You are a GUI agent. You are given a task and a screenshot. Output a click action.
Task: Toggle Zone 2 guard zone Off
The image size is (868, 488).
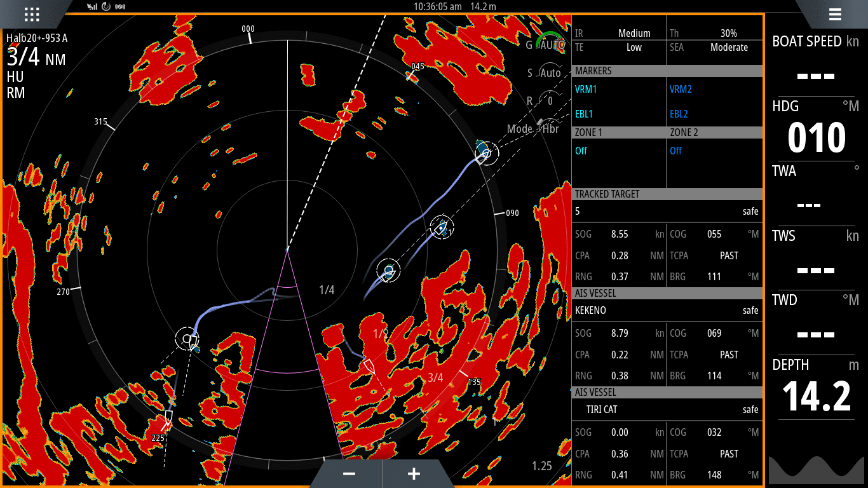(675, 151)
